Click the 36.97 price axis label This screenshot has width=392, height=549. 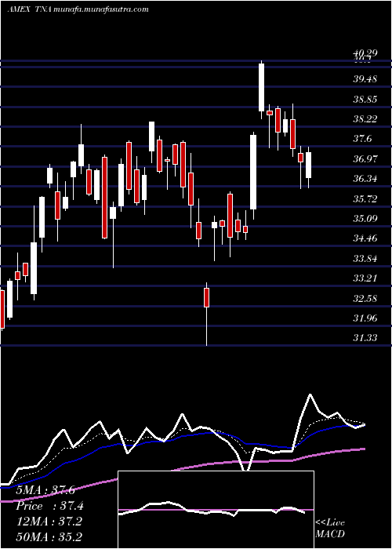coord(365,159)
